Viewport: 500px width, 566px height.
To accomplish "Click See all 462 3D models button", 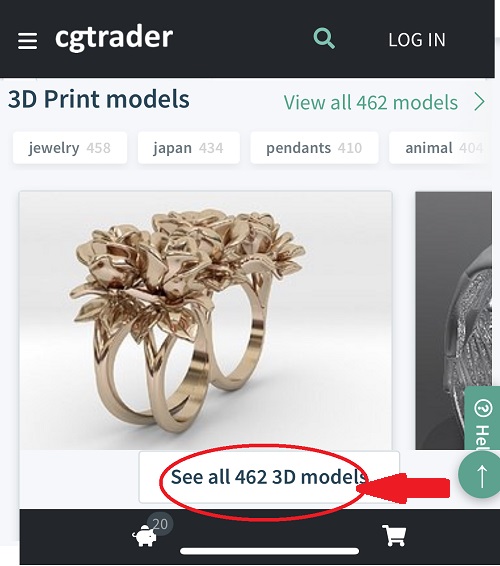I will (x=269, y=477).
